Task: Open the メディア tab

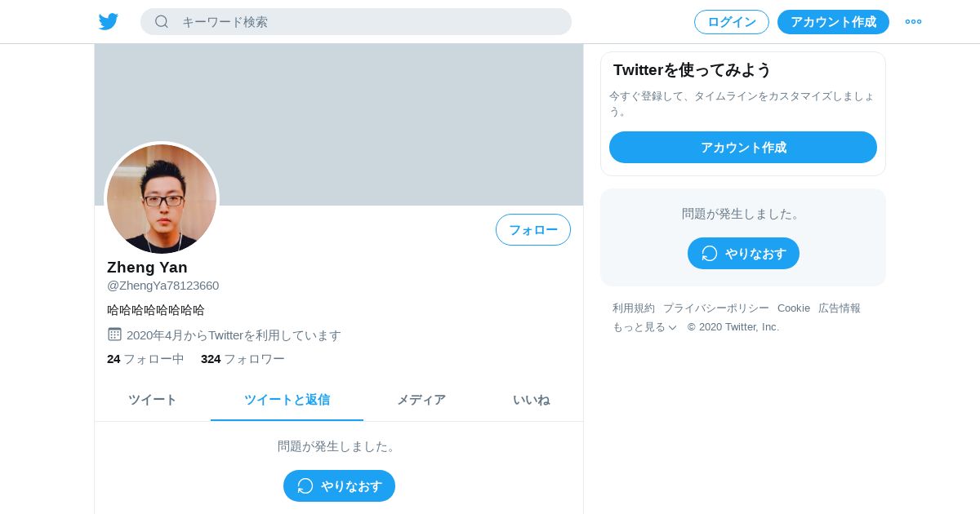Action: [x=421, y=400]
